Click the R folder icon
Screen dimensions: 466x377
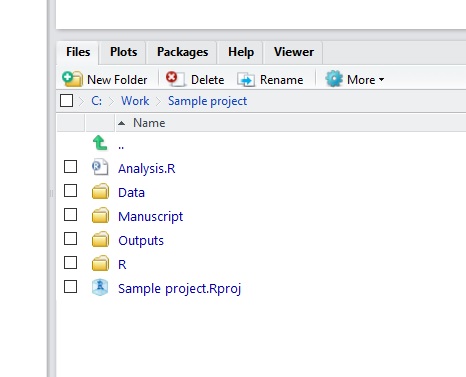[100, 263]
